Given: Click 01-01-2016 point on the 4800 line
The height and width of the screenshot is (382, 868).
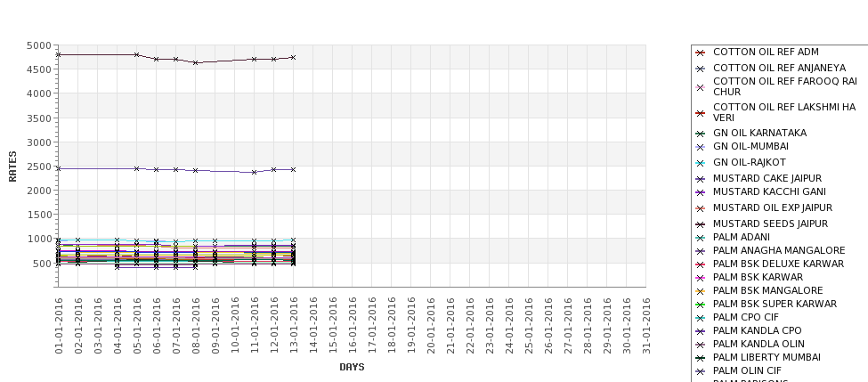Looking at the screenshot, I should click(58, 55).
